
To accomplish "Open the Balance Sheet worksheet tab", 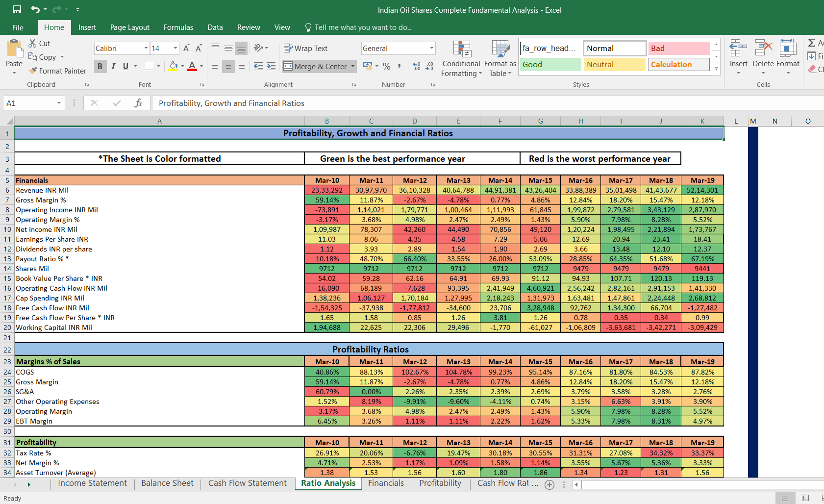I will click(x=168, y=483).
